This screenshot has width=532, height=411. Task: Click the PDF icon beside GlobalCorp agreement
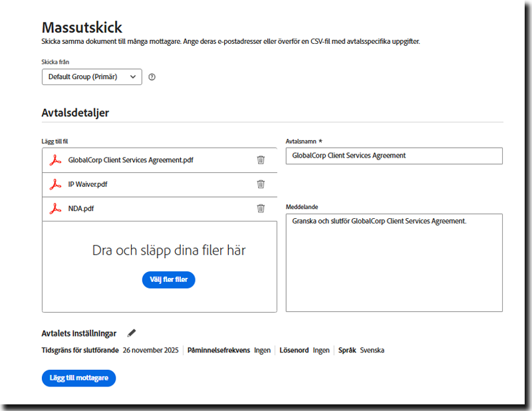[57, 160]
